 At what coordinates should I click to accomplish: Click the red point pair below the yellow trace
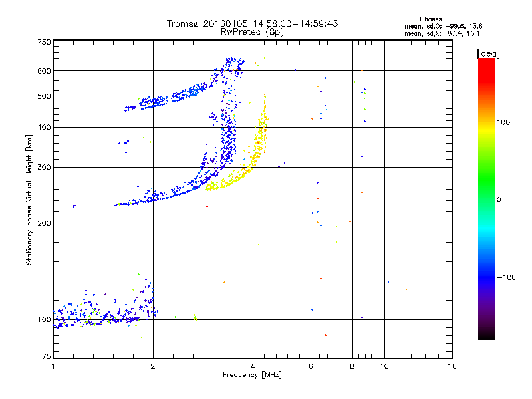pos(208,205)
